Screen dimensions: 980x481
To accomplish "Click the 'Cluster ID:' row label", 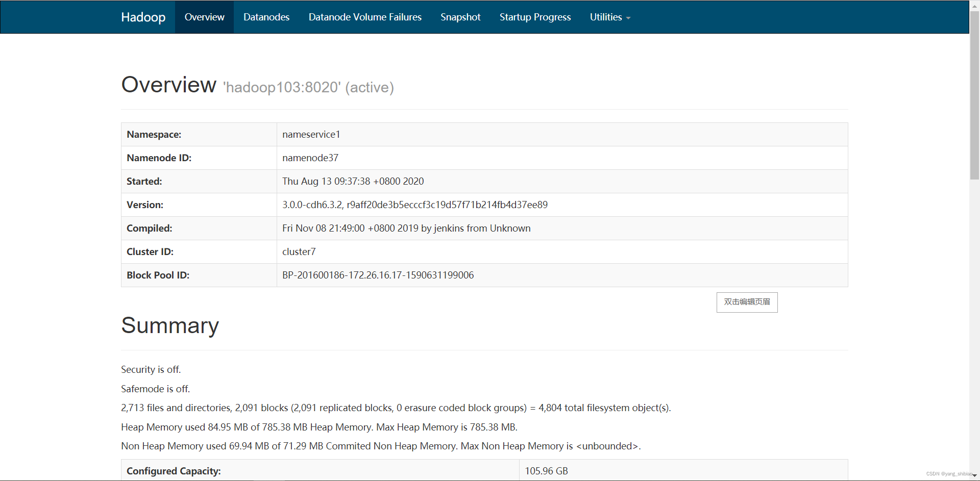I will pos(150,252).
